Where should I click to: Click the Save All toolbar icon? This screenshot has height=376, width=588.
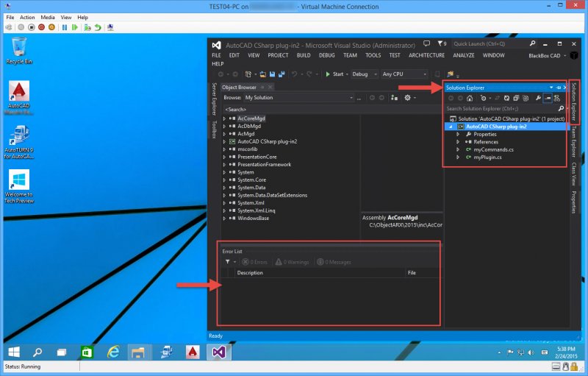point(282,74)
